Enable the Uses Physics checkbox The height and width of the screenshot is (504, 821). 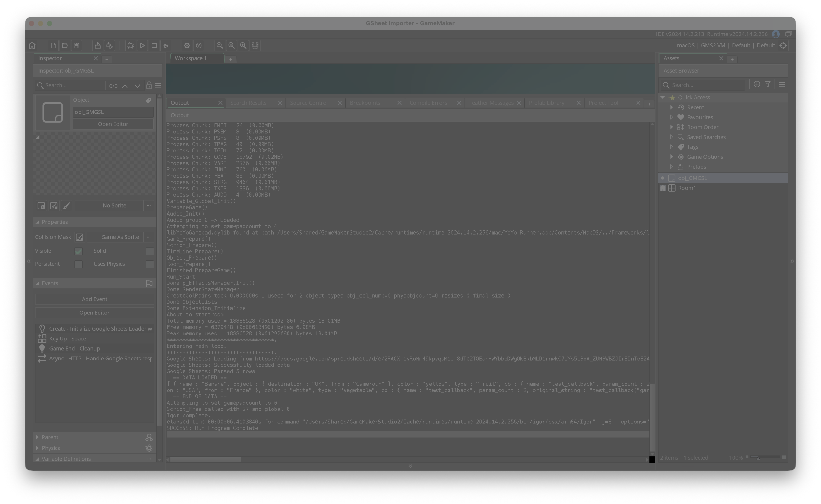tap(149, 264)
